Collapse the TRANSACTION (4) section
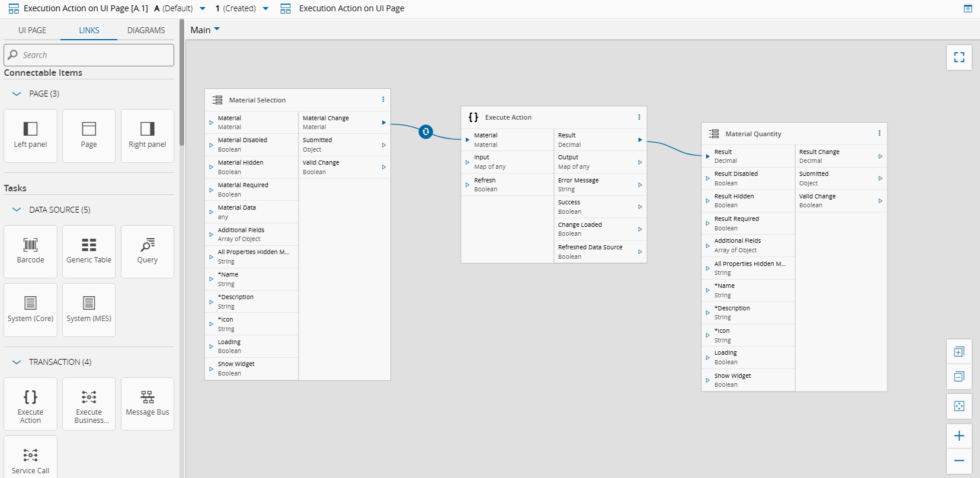 click(x=17, y=362)
